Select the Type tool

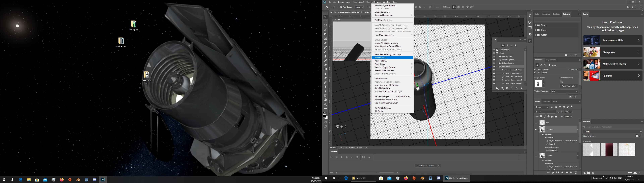click(x=325, y=87)
